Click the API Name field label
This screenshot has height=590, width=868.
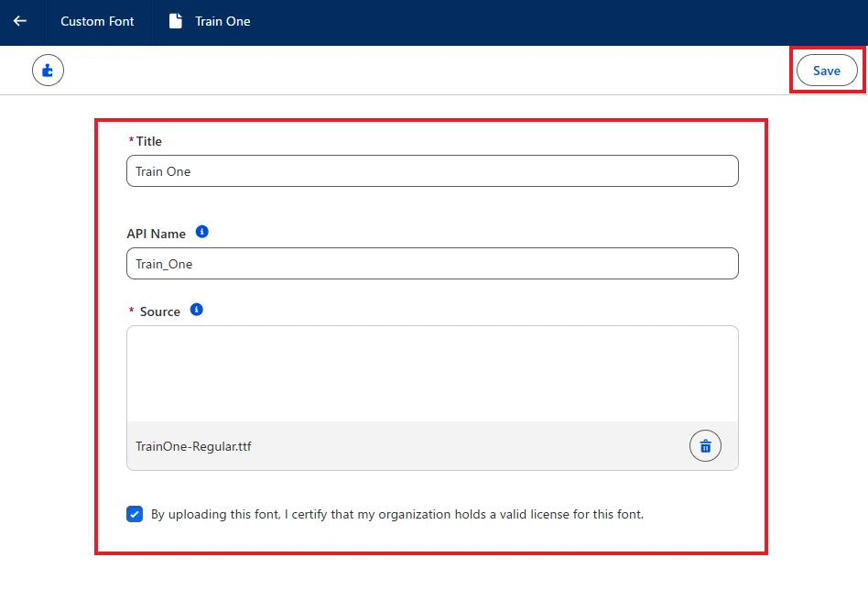pyautogui.click(x=156, y=234)
